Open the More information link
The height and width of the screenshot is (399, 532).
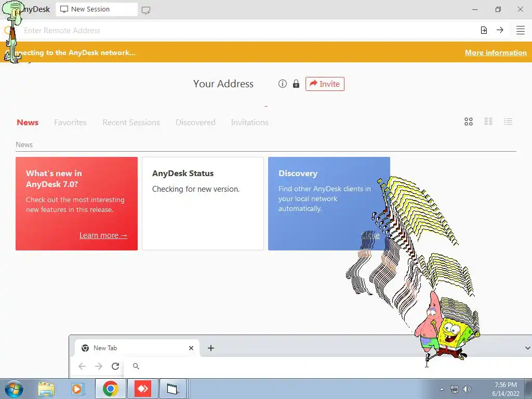[496, 52]
